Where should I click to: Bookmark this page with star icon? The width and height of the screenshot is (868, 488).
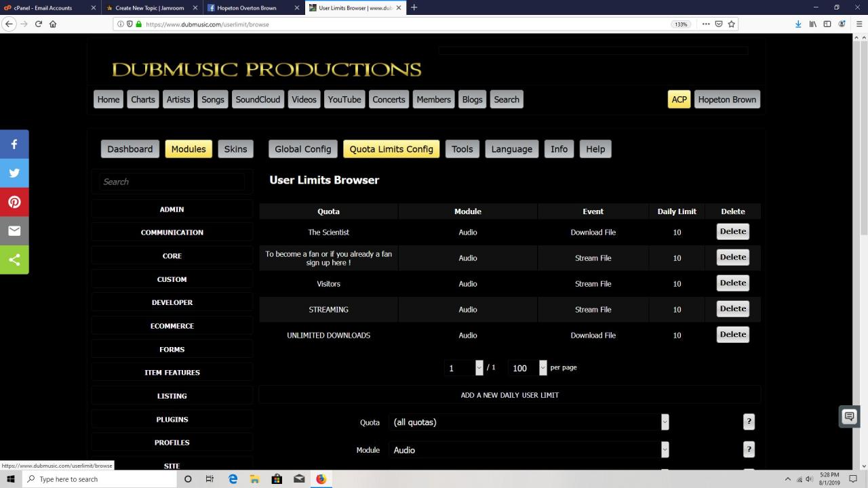pos(731,24)
